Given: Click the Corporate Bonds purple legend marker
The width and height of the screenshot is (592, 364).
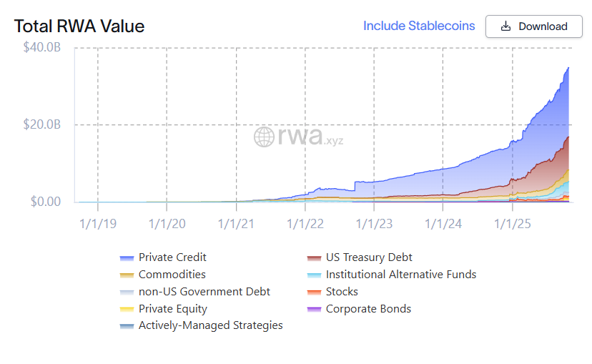Looking at the screenshot, I should pos(314,310).
